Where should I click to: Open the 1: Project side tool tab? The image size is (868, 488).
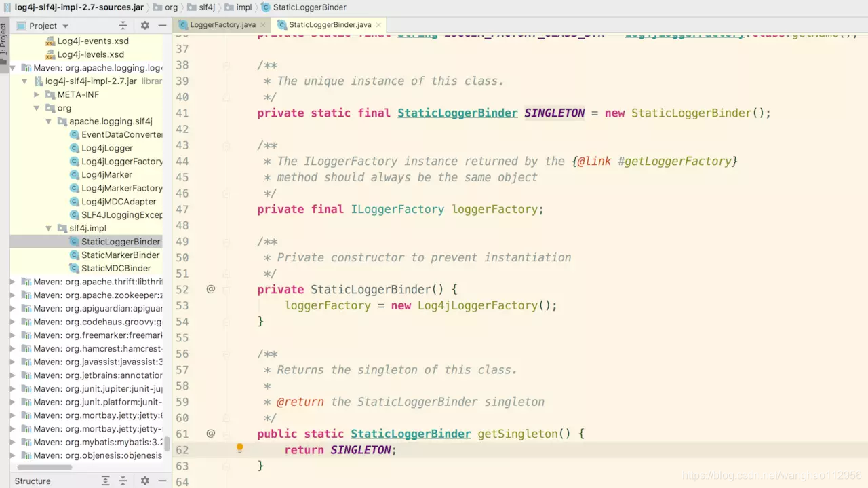pyautogui.click(x=4, y=43)
